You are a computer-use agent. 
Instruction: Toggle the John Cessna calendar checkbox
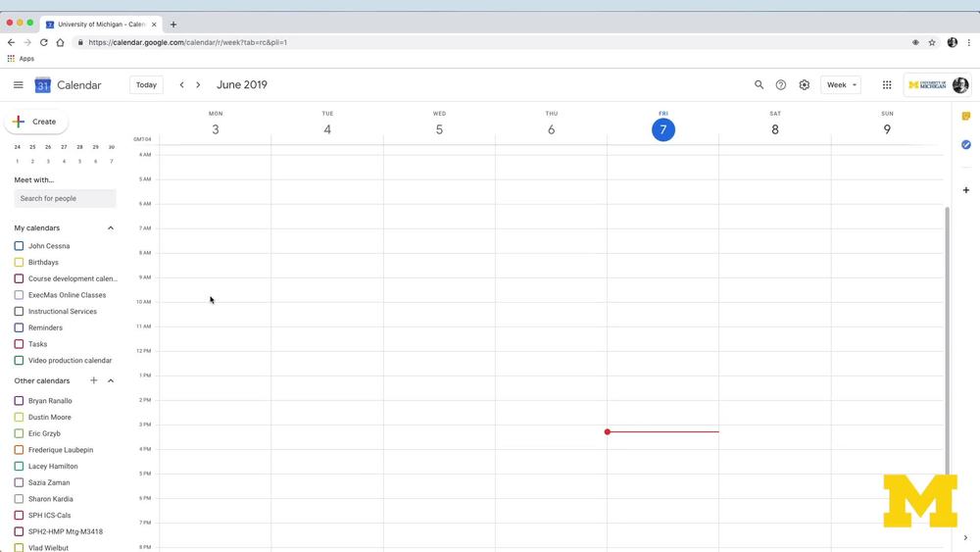(x=20, y=246)
